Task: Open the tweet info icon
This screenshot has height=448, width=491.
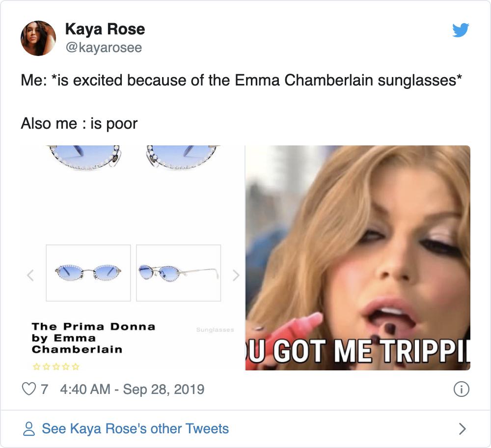Action: pos(461,389)
